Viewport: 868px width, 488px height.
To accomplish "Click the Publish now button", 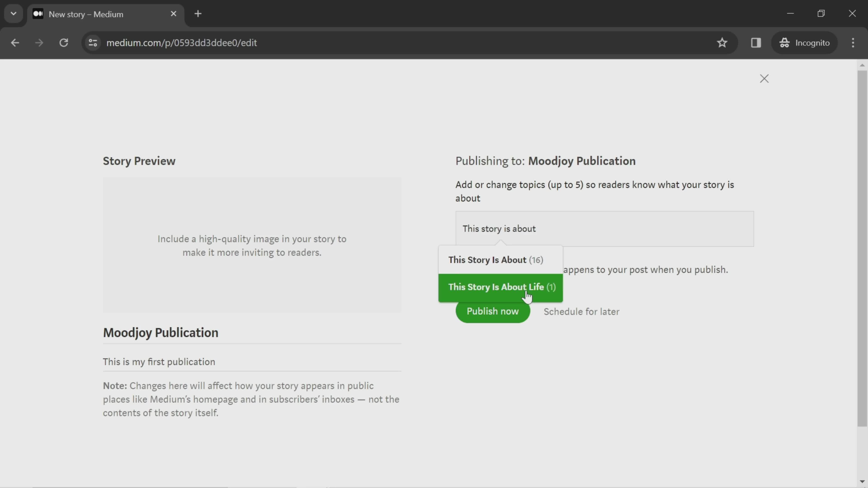I will coord(493,311).
